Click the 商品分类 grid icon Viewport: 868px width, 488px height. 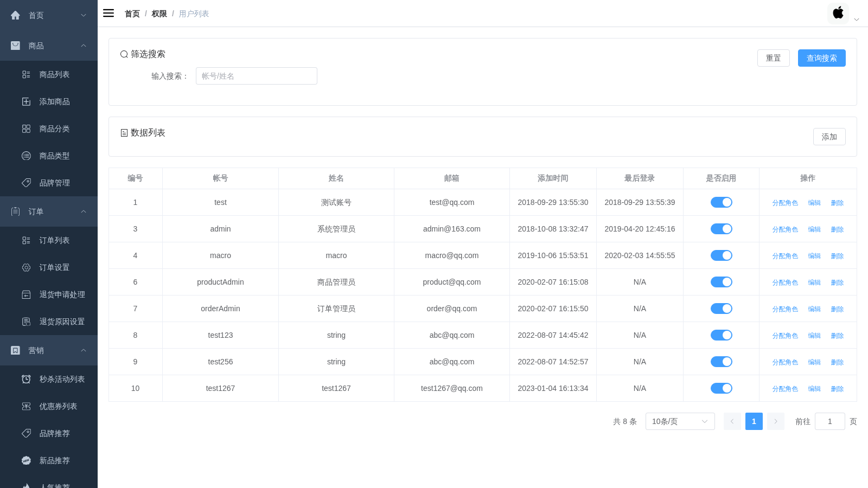click(x=26, y=129)
